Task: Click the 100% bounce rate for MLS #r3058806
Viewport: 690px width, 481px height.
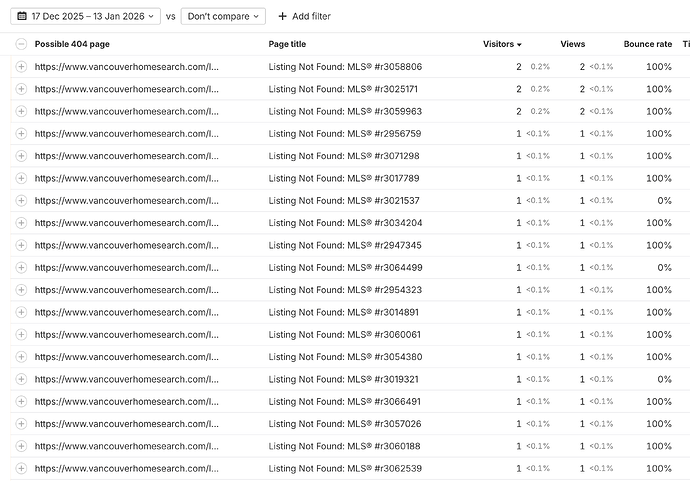Action: click(659, 66)
